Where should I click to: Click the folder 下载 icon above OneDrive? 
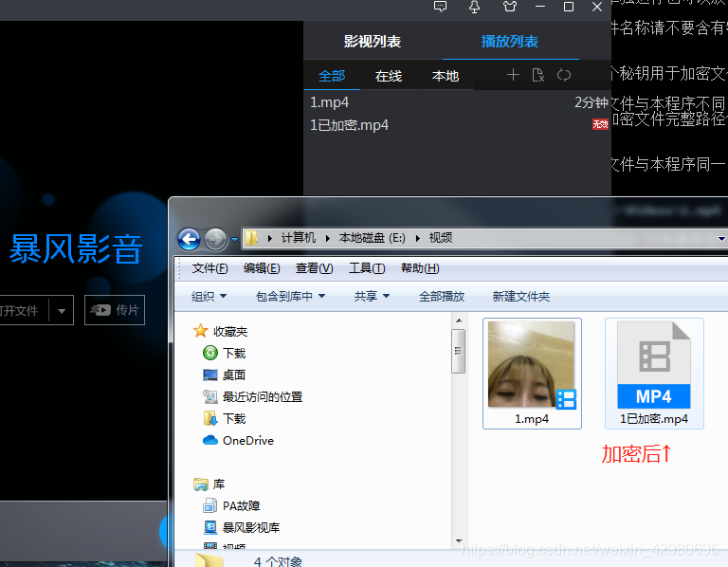click(x=210, y=418)
